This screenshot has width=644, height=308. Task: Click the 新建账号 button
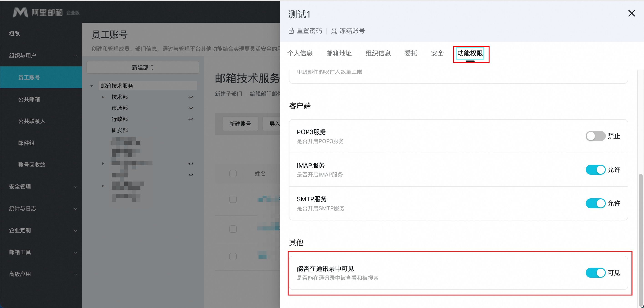click(x=240, y=124)
